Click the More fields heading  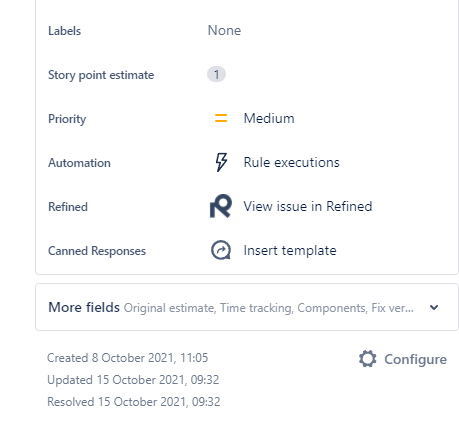click(x=84, y=307)
